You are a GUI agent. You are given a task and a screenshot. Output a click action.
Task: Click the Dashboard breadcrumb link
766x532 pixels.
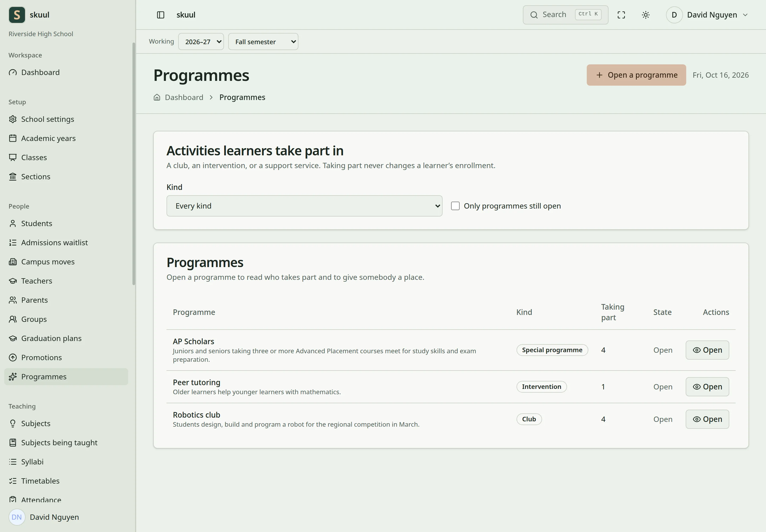click(x=184, y=97)
